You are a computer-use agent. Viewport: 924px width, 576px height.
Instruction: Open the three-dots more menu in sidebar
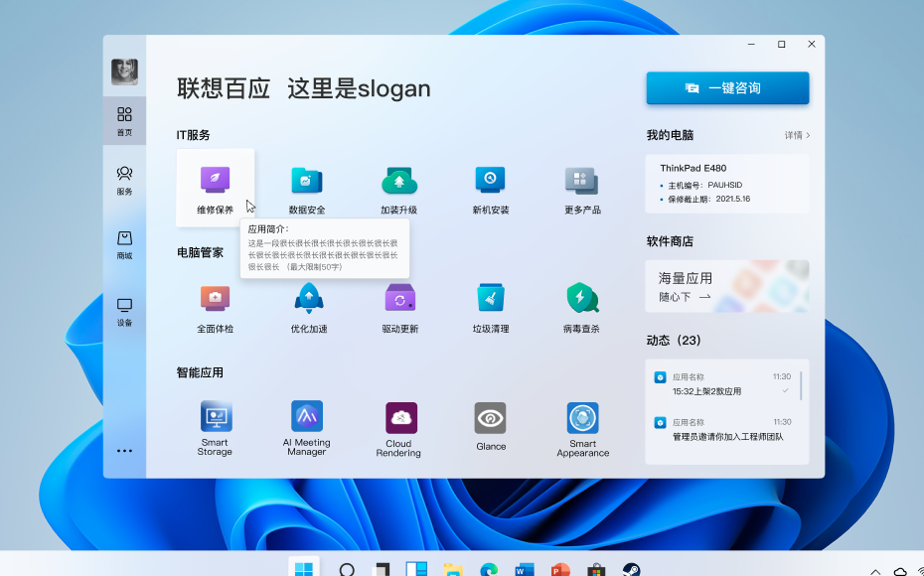click(124, 451)
